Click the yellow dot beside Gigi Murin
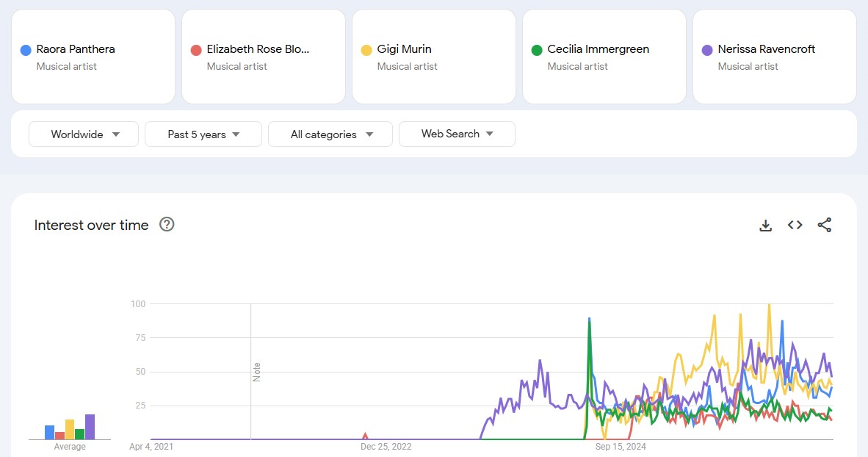 (366, 51)
